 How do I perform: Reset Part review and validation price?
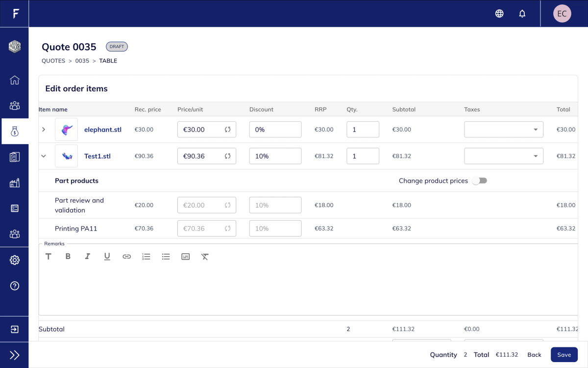[x=228, y=205]
